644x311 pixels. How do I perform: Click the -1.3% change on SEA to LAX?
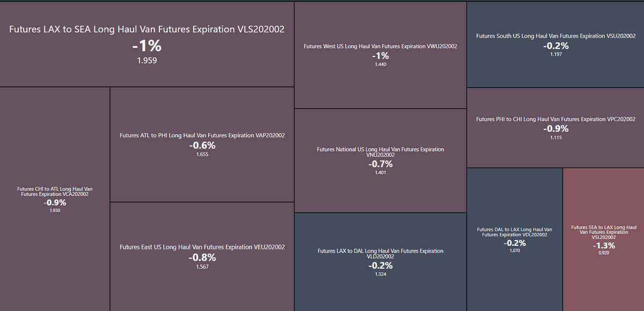coord(603,245)
